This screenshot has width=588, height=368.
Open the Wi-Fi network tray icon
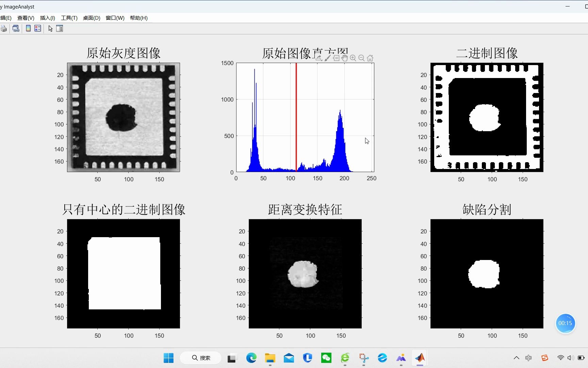coord(560,358)
